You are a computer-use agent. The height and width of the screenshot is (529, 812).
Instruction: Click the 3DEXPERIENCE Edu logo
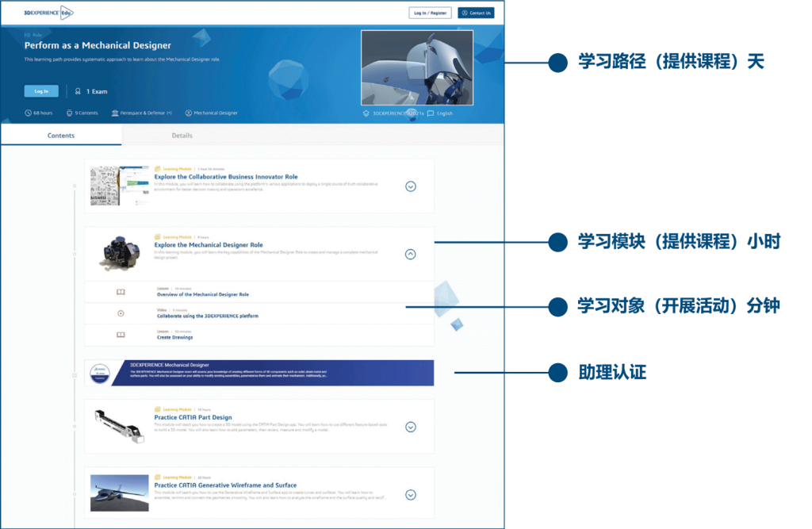click(x=49, y=13)
